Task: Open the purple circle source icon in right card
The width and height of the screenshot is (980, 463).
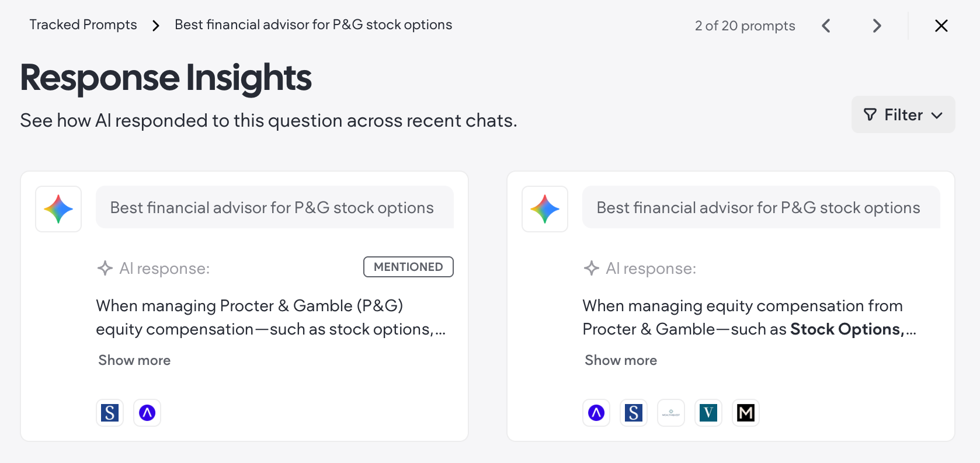Action: coord(596,413)
